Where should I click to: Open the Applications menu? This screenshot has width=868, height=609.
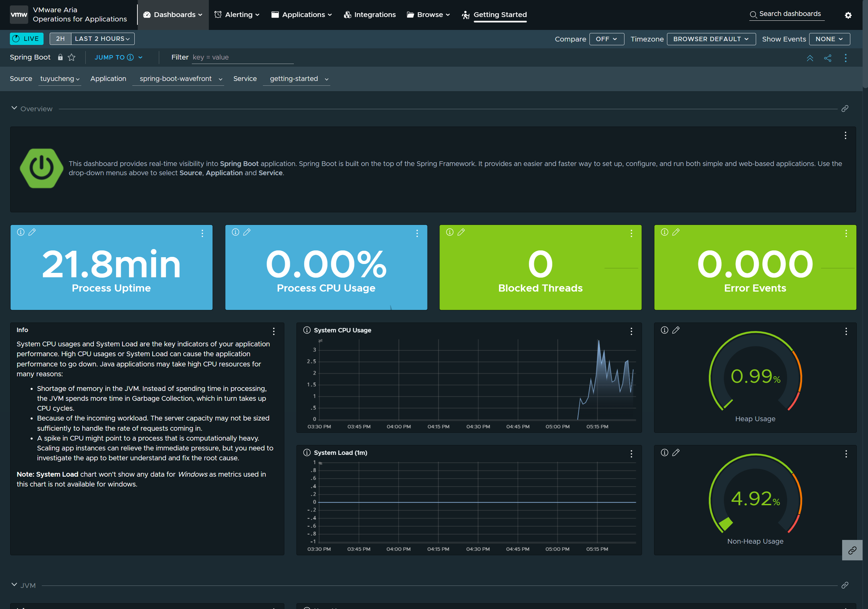click(302, 15)
